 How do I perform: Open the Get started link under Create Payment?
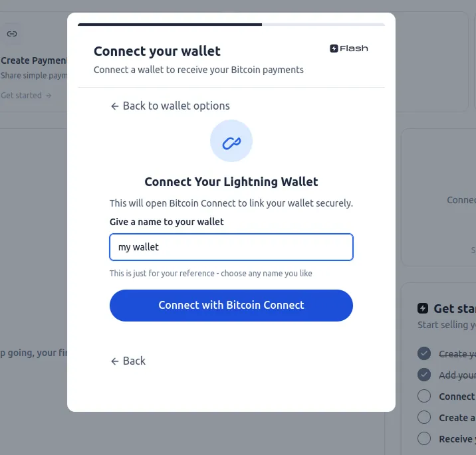[25, 96]
